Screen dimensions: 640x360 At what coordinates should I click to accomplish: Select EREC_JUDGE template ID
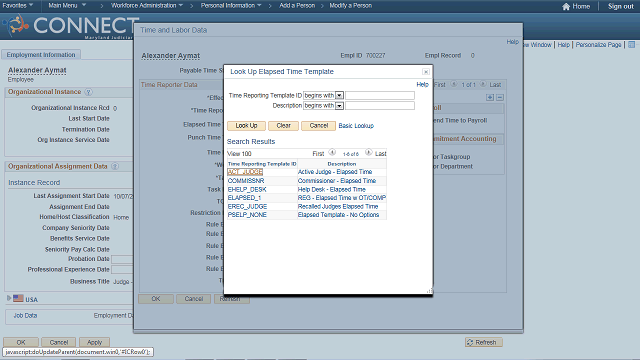[247, 207]
